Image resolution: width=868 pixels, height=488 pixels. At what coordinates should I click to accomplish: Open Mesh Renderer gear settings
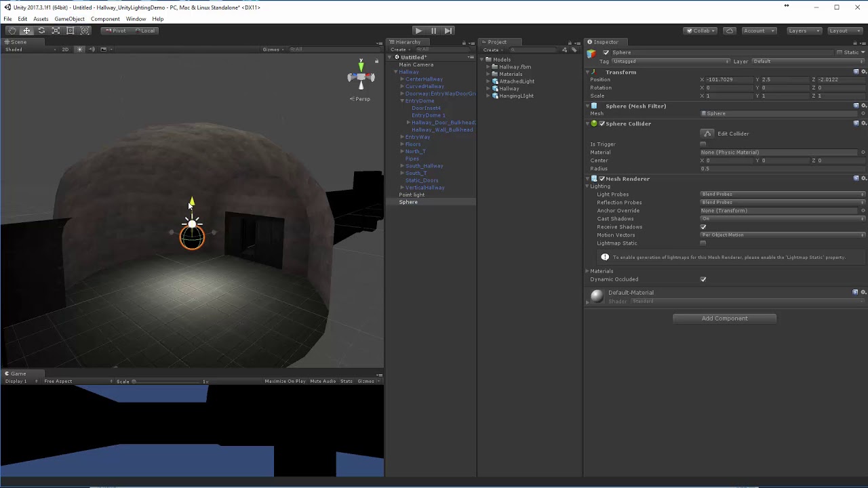[x=863, y=178]
